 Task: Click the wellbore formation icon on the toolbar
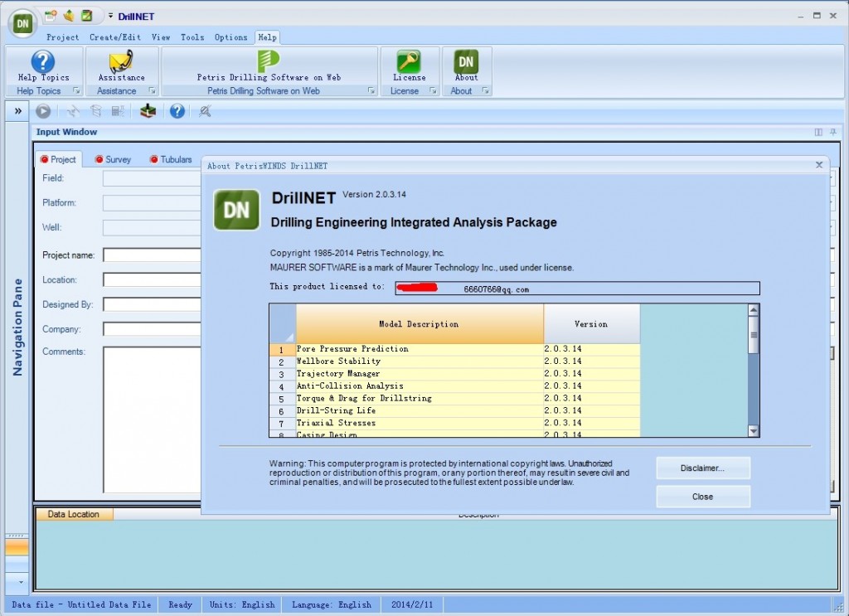click(147, 111)
